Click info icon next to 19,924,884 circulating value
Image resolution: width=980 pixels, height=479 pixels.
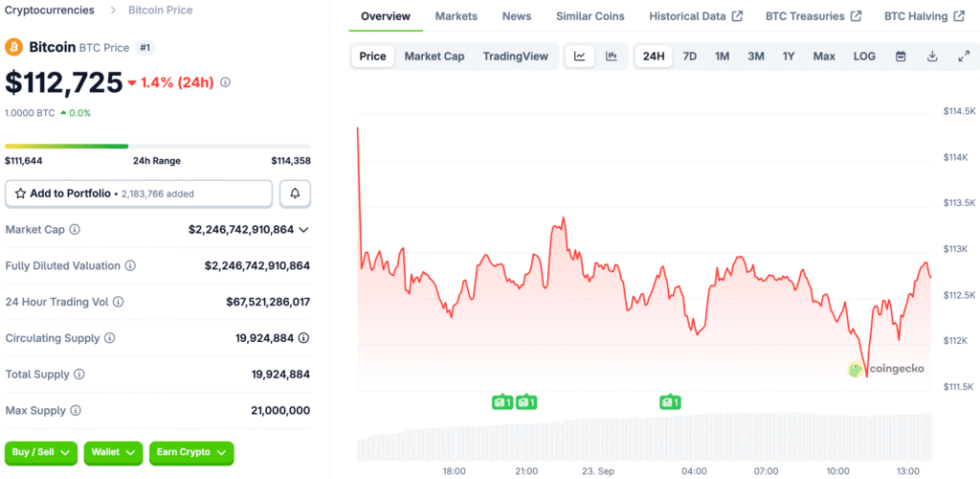[x=303, y=338]
